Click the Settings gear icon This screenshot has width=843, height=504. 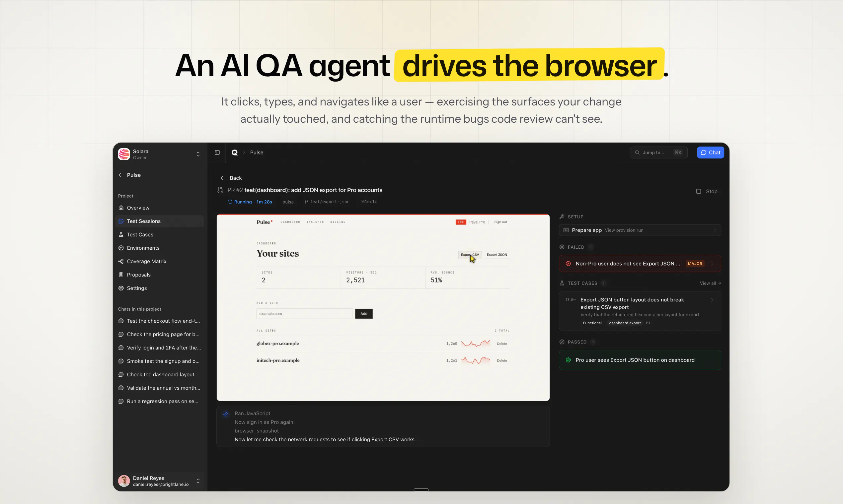point(121,288)
